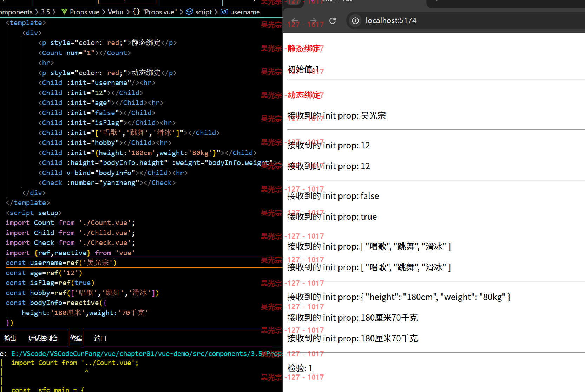Click the Child :init="username" code line
This screenshot has height=392, width=585.
click(x=97, y=83)
